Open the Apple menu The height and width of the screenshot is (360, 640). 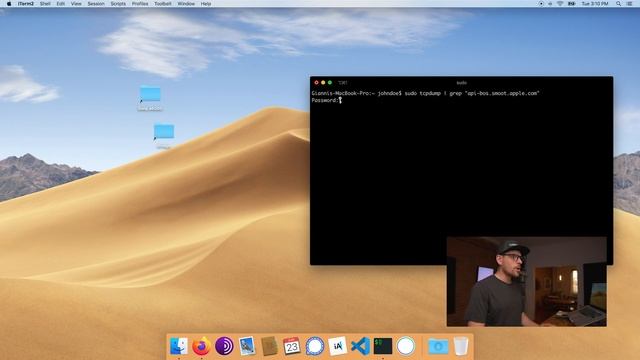9,4
